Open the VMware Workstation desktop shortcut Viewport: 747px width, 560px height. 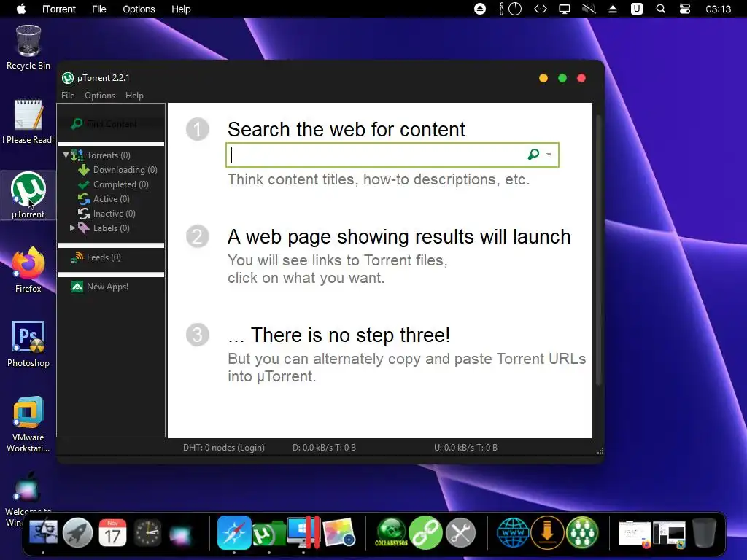28,424
